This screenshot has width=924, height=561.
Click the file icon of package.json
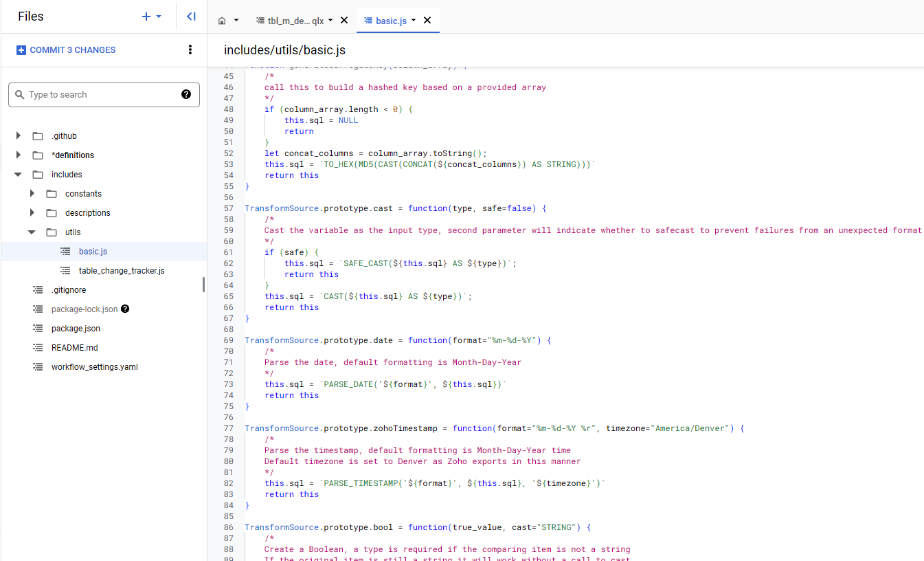coord(38,329)
